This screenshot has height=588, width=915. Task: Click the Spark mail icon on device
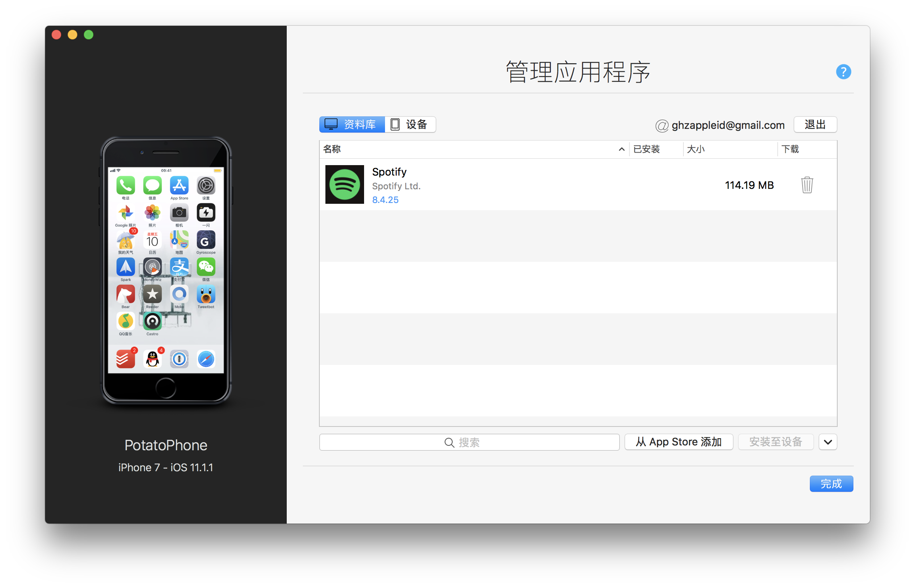point(126,267)
